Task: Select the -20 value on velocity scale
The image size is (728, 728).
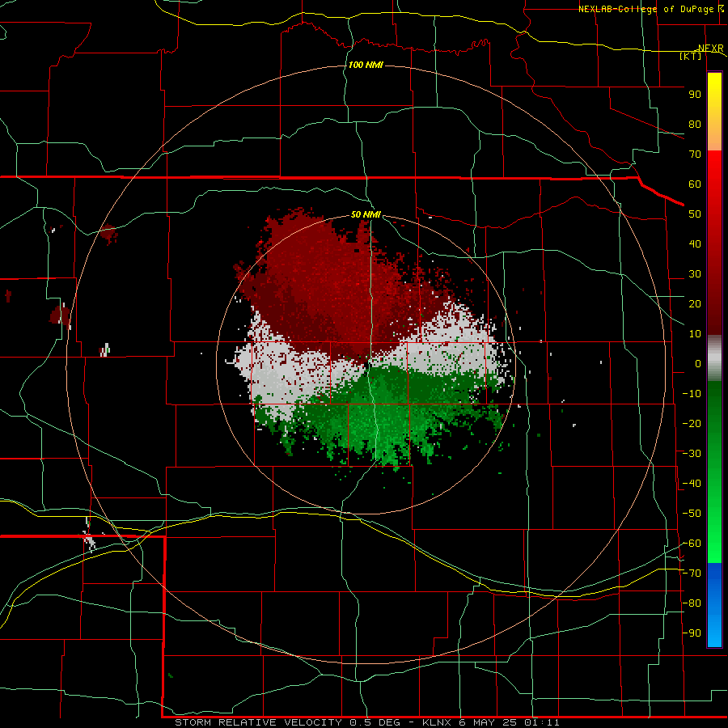Action: click(692, 424)
